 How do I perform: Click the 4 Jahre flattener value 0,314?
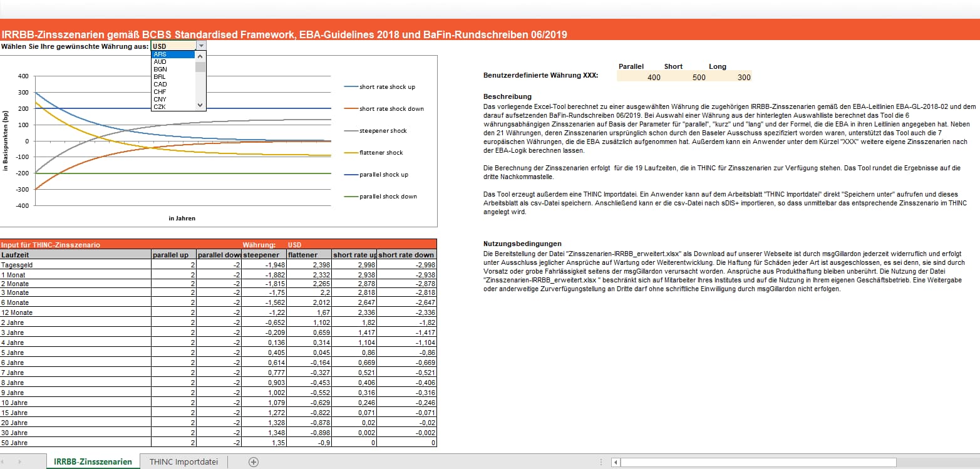click(x=309, y=343)
